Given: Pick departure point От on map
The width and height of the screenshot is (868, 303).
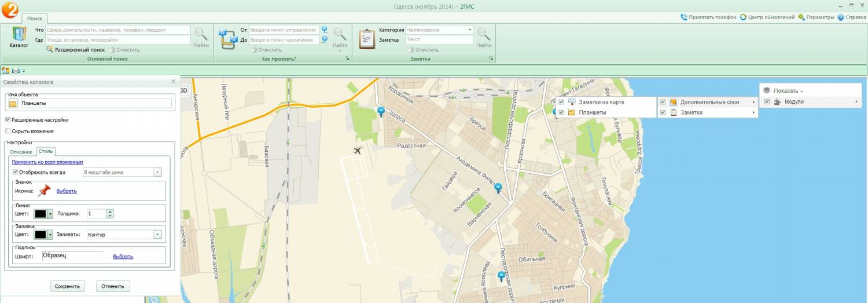Looking at the screenshot, I should 325,30.
